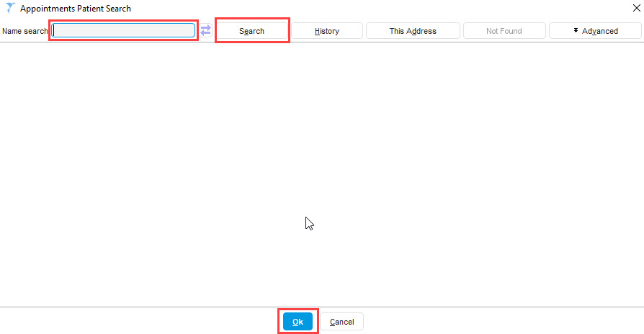644x334 pixels.
Task: Close the Appointments Patient Search window
Action: pos(636,8)
